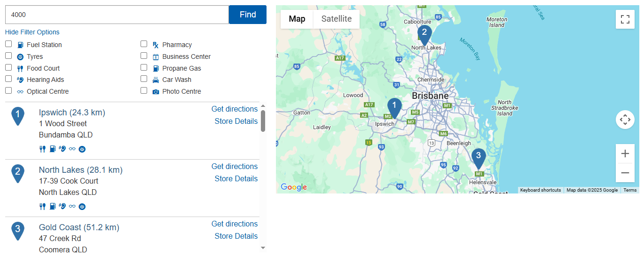Image resolution: width=644 pixels, height=258 pixels.
Task: Open Store Details for Ipswich
Action: (236, 121)
